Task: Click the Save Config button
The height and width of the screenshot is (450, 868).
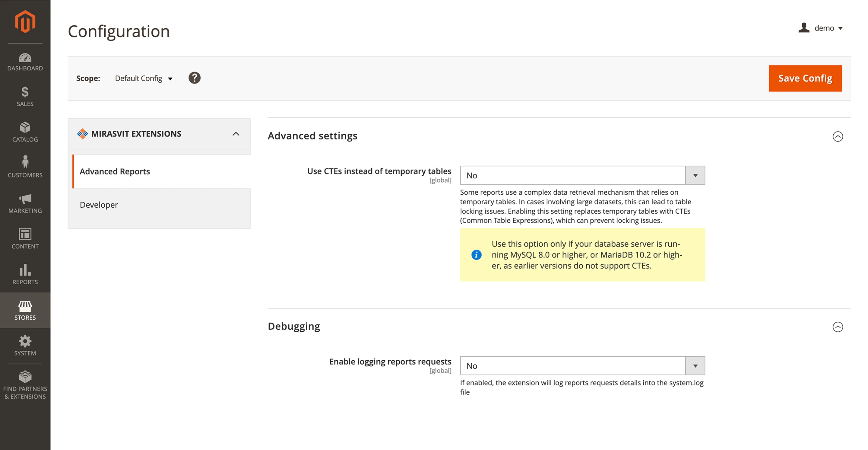Action: (805, 78)
